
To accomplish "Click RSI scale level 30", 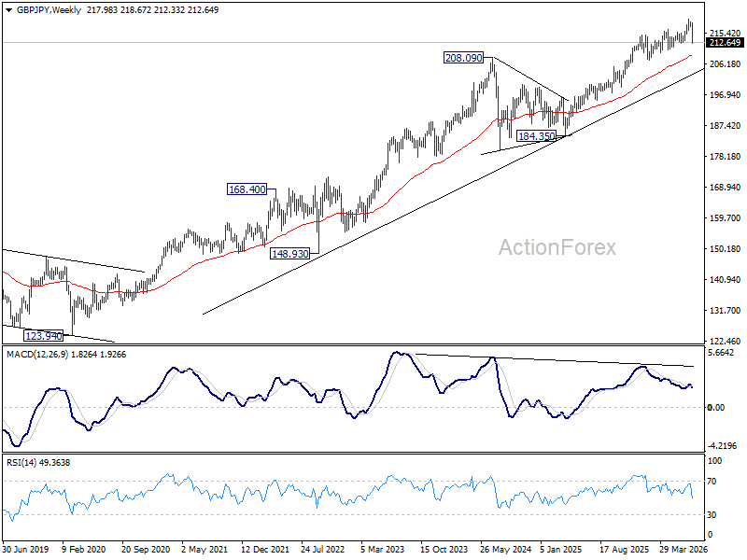I will (x=712, y=515).
